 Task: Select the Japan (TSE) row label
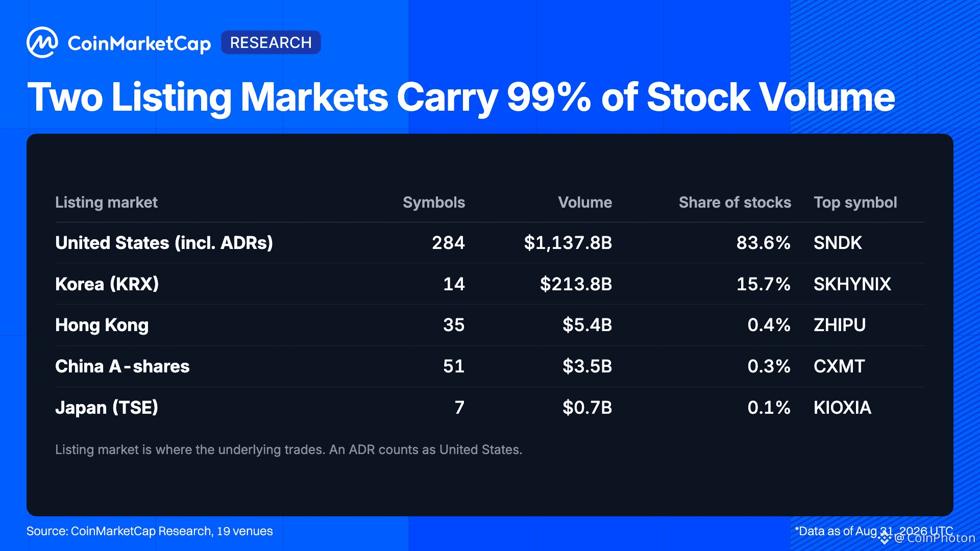point(107,408)
